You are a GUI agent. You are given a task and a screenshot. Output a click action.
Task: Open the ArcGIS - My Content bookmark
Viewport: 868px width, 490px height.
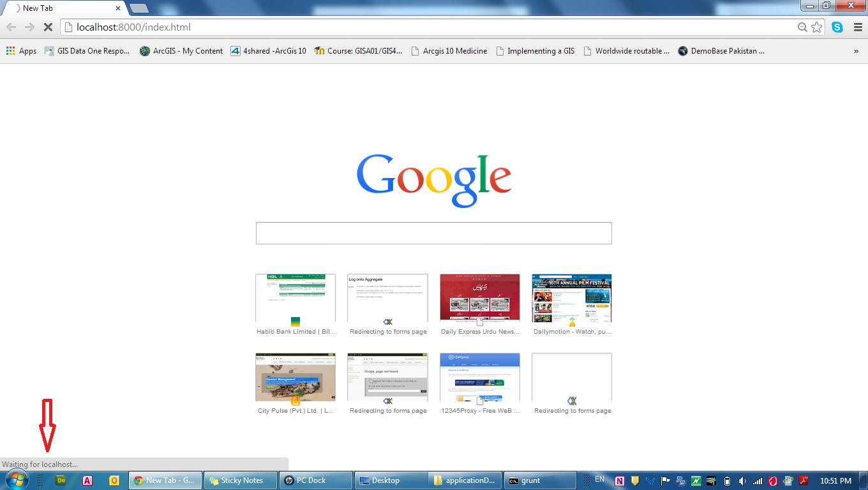tap(181, 51)
